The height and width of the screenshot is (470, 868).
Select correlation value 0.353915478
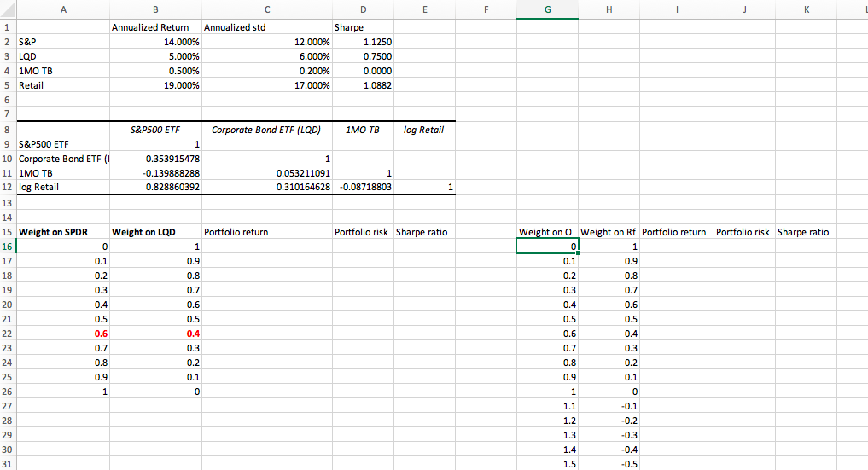[x=155, y=159]
